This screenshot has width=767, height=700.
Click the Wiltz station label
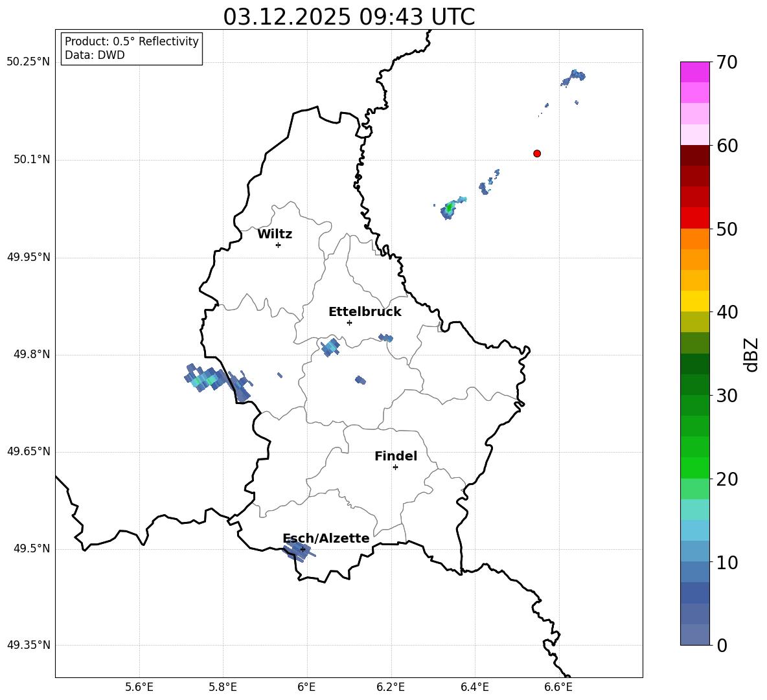[x=275, y=234]
